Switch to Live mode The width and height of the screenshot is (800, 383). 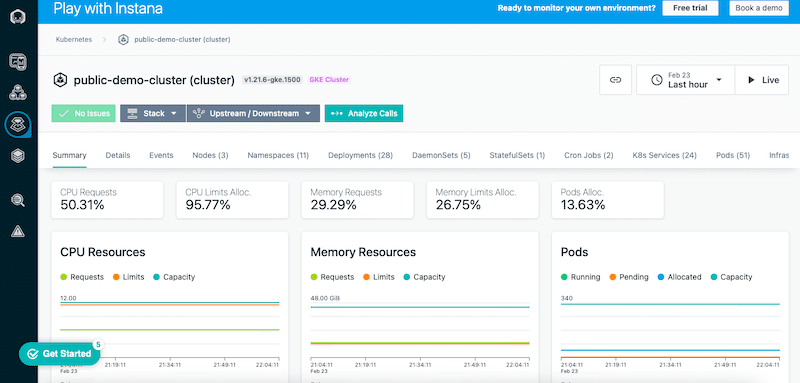click(x=763, y=80)
